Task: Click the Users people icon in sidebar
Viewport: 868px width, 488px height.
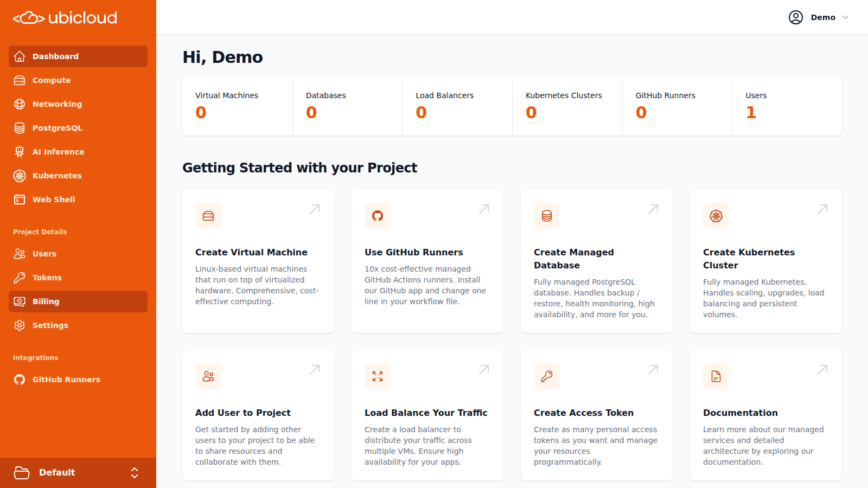Action: (x=20, y=254)
